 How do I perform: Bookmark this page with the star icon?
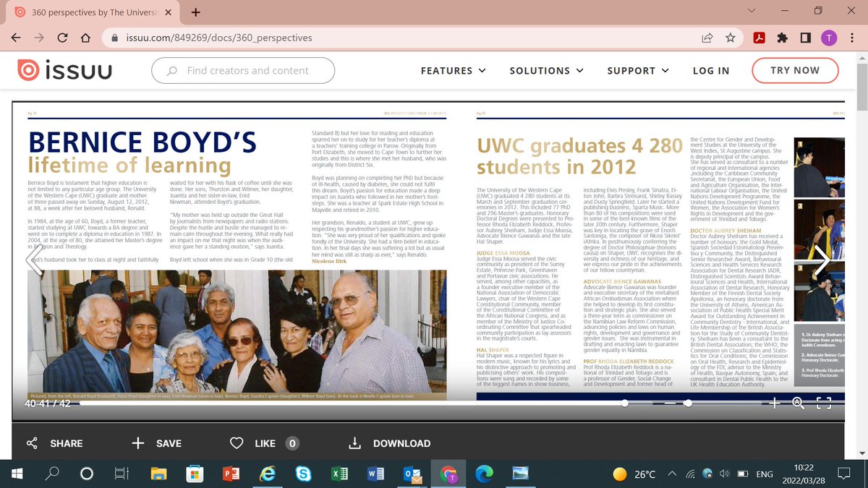pyautogui.click(x=730, y=38)
